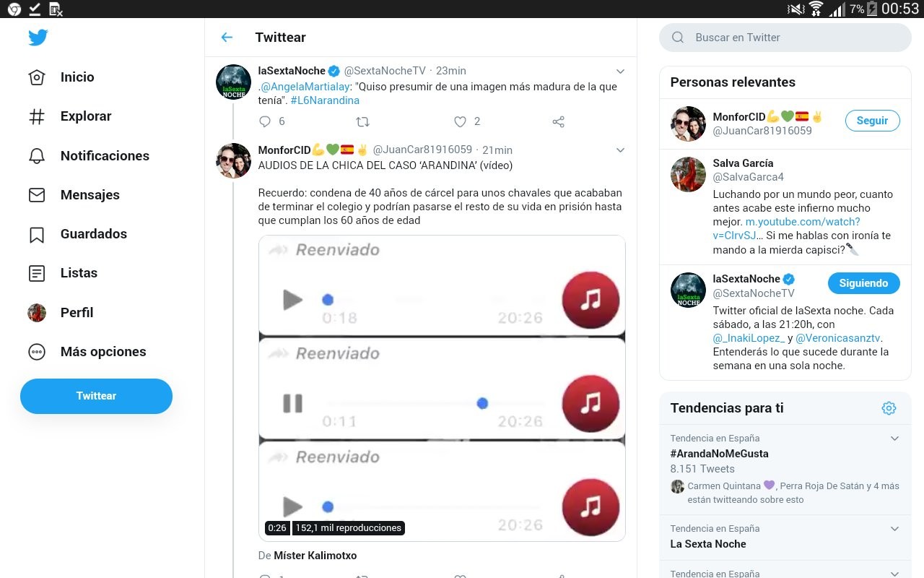
Task: Tap the muted sound status icon
Action: (x=796, y=9)
